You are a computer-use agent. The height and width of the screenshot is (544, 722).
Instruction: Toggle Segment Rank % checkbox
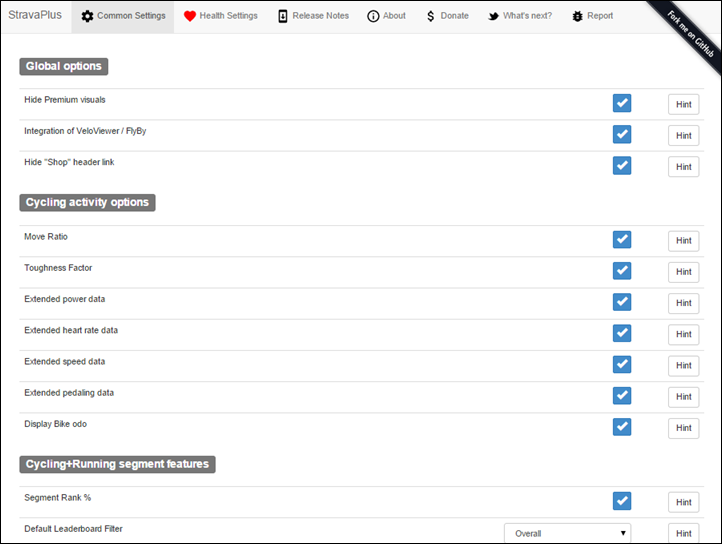622,501
